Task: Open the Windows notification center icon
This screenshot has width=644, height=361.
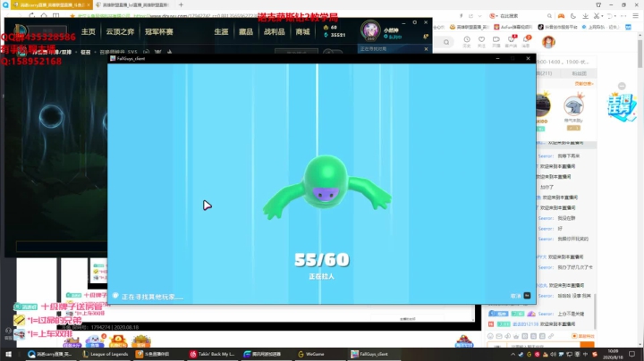Action: click(632, 354)
